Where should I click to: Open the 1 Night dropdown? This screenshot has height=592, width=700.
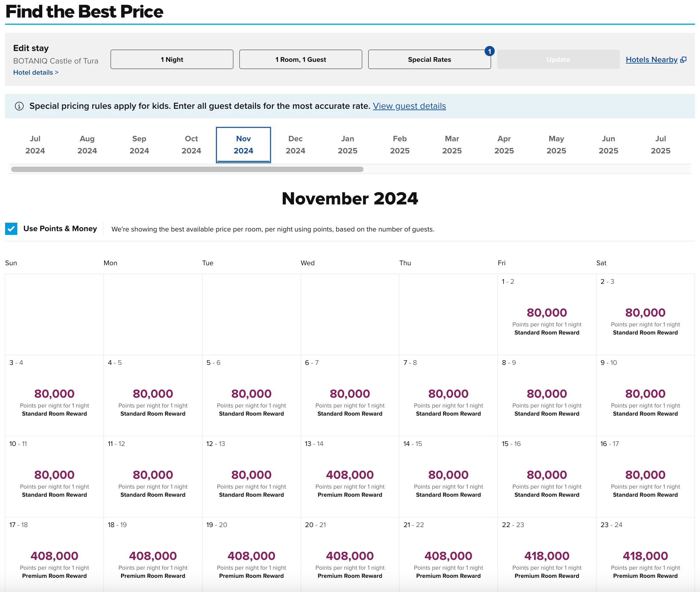172,59
